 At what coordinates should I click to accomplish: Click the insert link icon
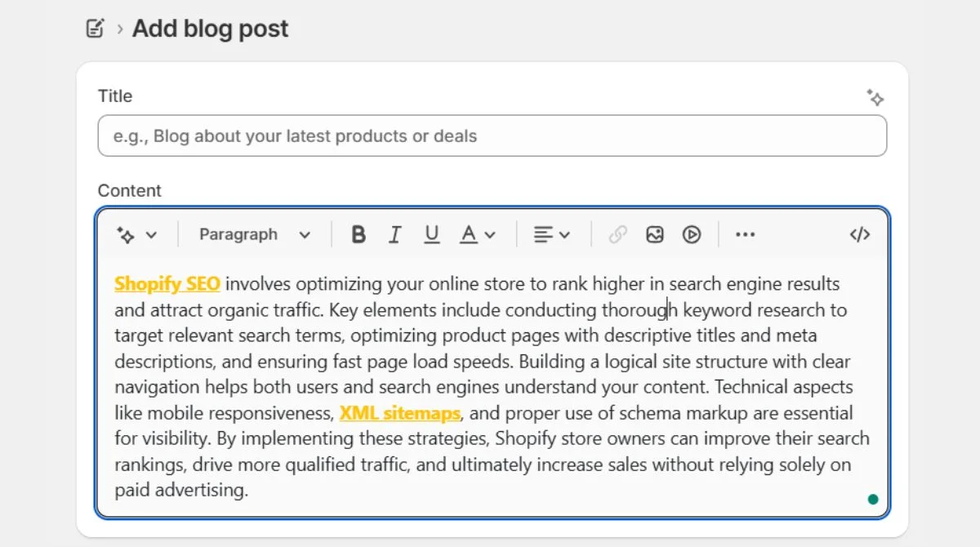617,234
